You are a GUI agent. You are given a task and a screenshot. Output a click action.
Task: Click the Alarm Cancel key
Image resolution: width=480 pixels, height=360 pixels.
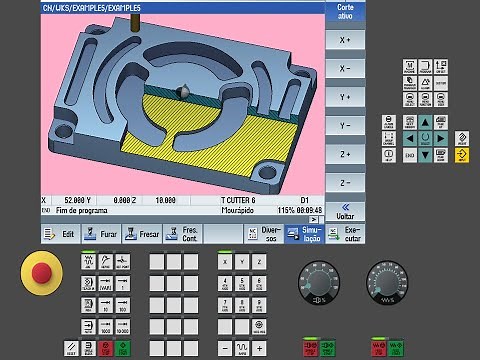click(389, 122)
